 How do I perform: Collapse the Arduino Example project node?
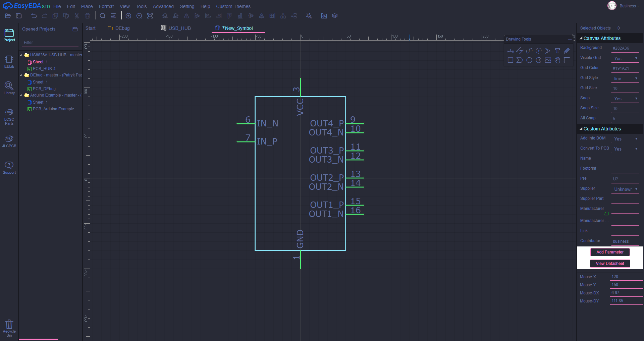point(21,95)
